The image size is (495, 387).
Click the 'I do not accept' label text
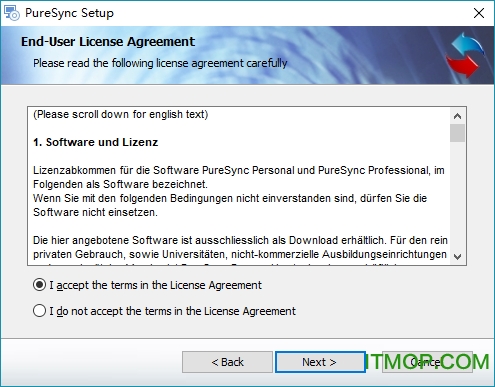pos(172,311)
